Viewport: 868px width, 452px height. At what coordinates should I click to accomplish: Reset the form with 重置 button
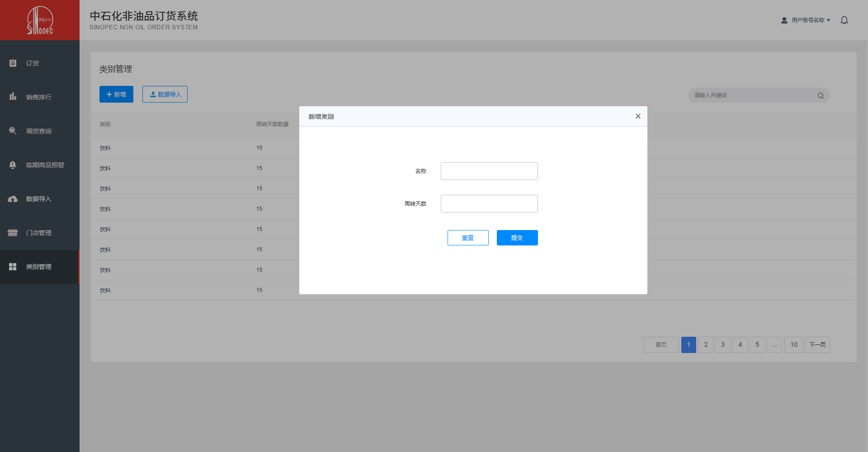(468, 238)
